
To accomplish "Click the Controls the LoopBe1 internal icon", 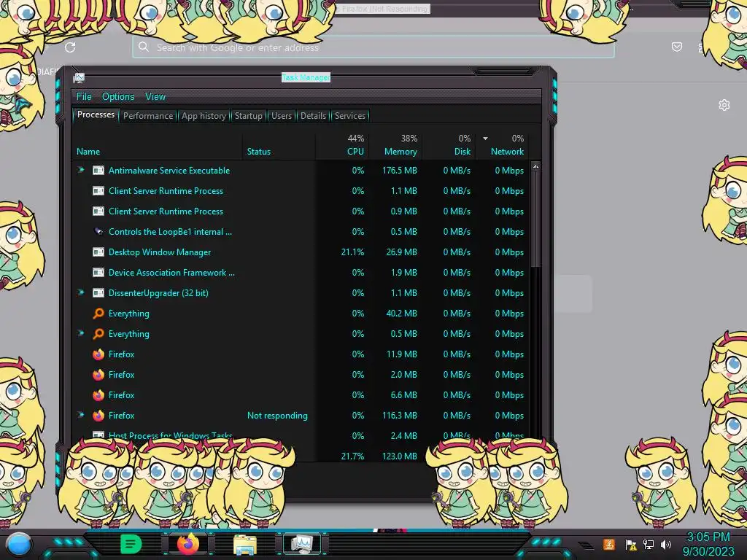I will pyautogui.click(x=98, y=232).
